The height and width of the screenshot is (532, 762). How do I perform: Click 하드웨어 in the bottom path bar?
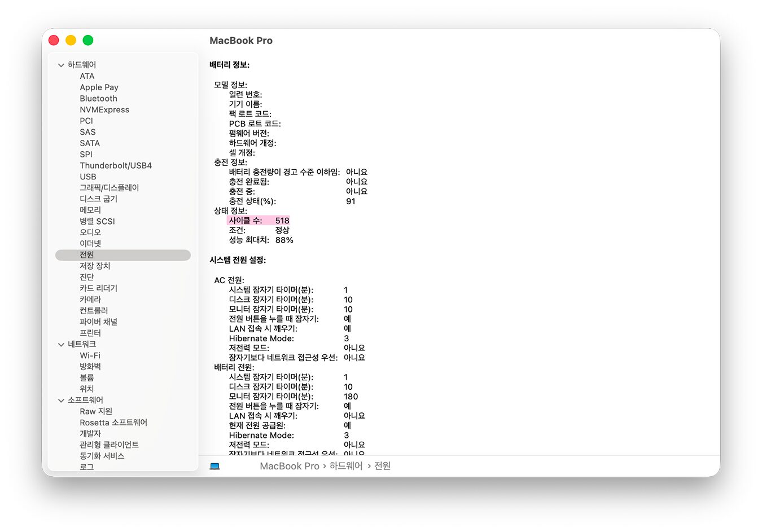pyautogui.click(x=345, y=466)
